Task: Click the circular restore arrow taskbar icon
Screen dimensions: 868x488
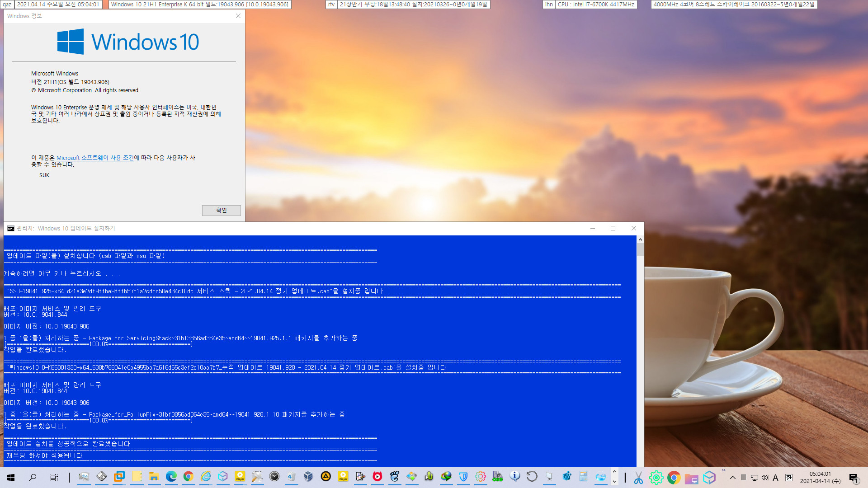Action: 532,476
